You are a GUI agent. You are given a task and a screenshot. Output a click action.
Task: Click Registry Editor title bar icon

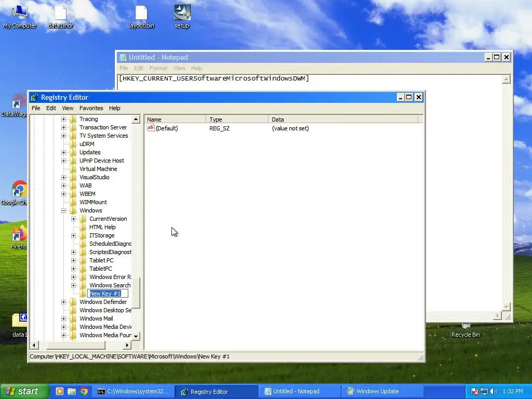pos(34,97)
